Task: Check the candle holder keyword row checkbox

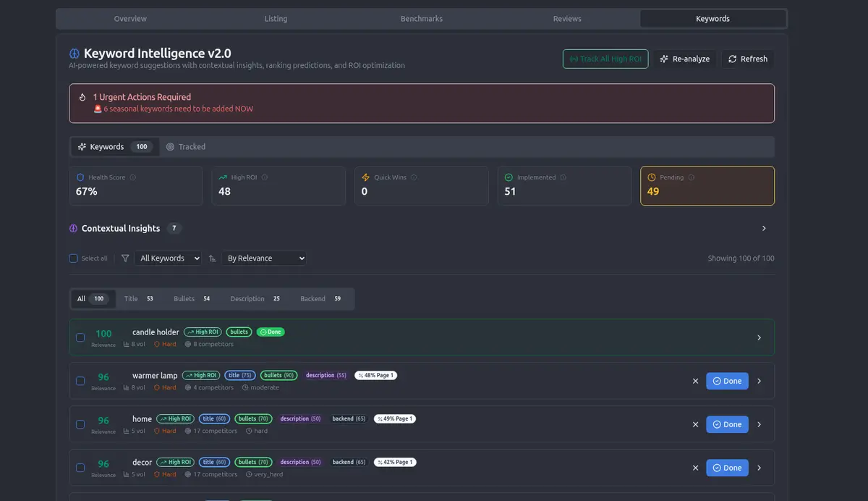Action: pyautogui.click(x=80, y=337)
